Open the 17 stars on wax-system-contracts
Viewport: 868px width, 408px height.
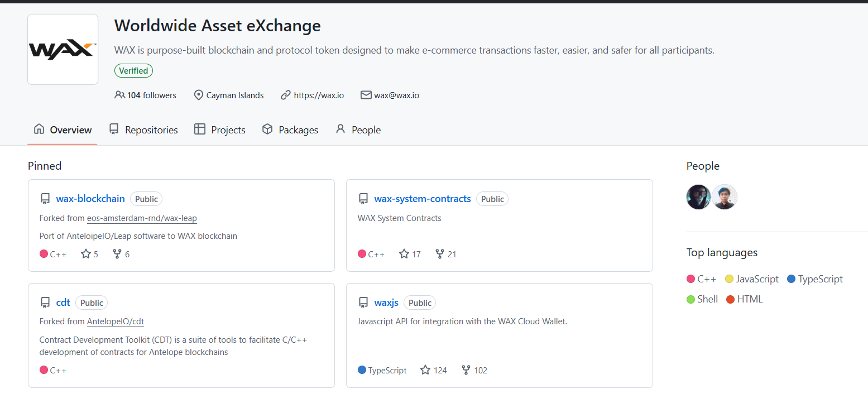pyautogui.click(x=410, y=254)
